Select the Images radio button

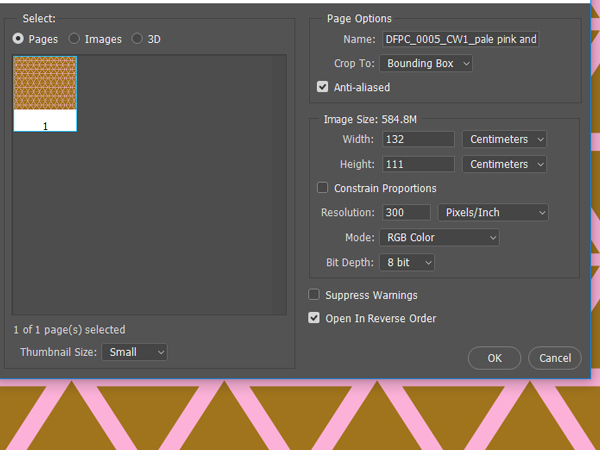pyautogui.click(x=74, y=39)
